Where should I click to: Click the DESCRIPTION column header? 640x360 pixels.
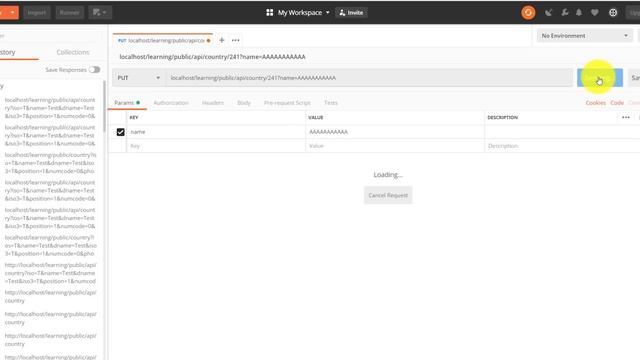[502, 118]
